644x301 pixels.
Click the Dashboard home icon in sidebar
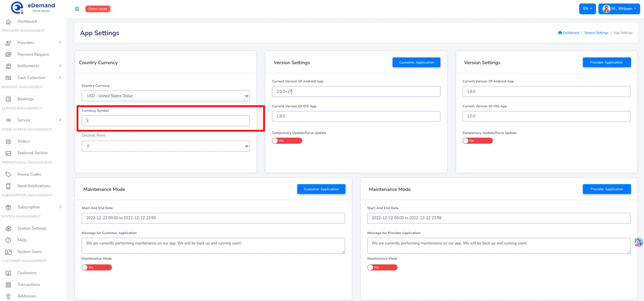pyautogui.click(x=8, y=22)
